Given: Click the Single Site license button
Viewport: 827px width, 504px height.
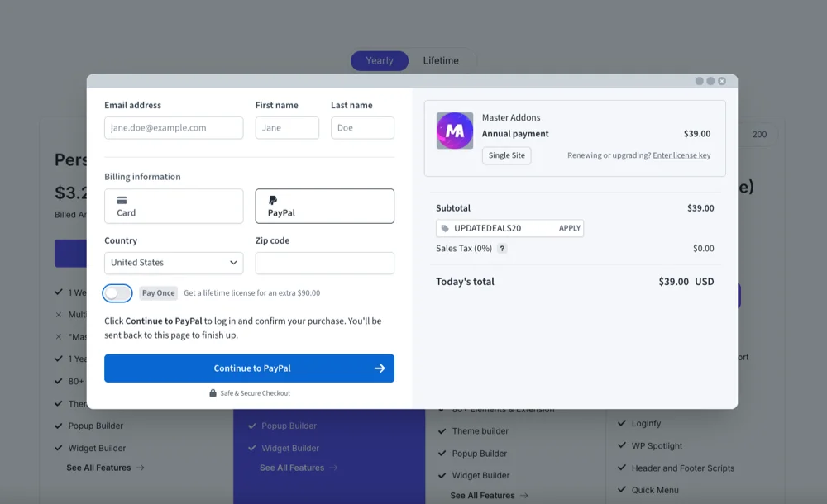Looking at the screenshot, I should [506, 155].
